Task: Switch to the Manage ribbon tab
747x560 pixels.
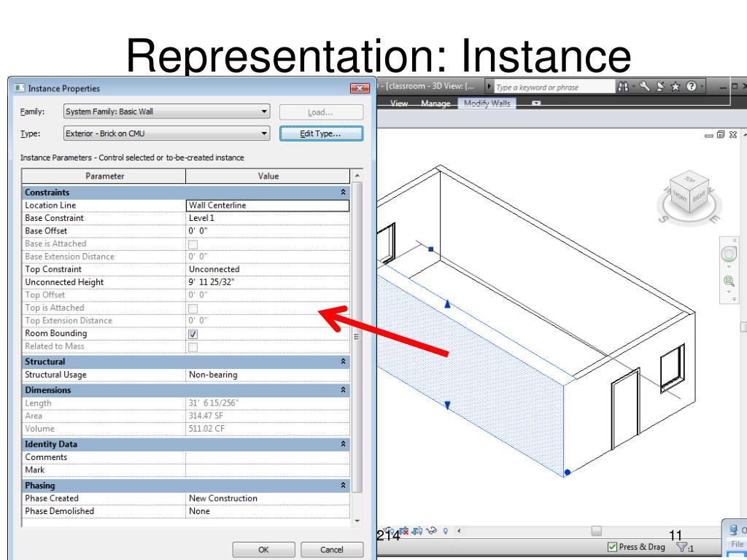Action: point(436,103)
